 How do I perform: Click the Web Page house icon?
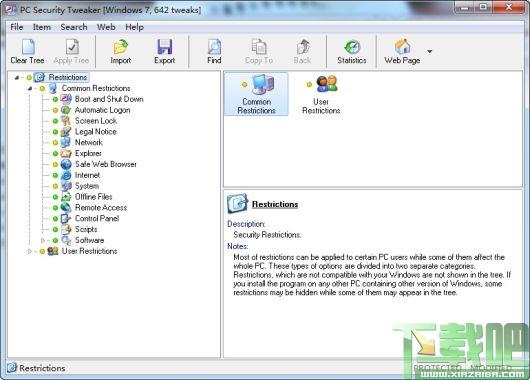tap(403, 47)
